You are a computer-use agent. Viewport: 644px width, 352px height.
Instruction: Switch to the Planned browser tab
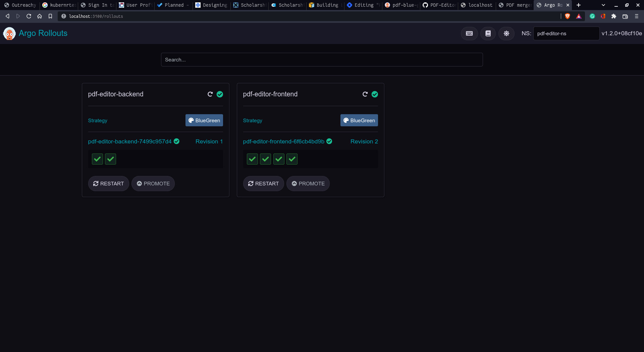coord(173,5)
